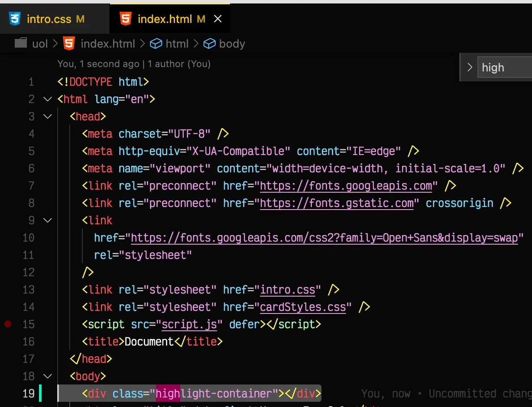This screenshot has height=407, width=532.
Task: Open the git blame codelens 'You, 1 second ago'
Action: (98, 64)
